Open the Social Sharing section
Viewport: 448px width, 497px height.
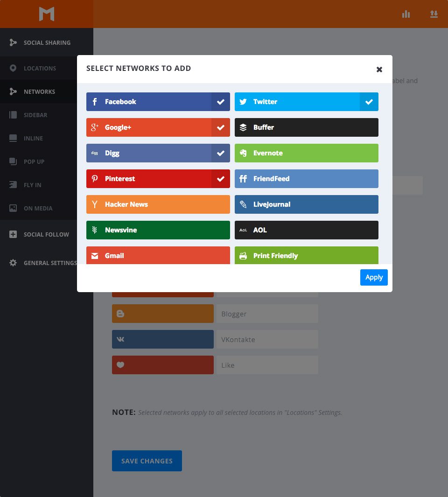[x=47, y=42]
